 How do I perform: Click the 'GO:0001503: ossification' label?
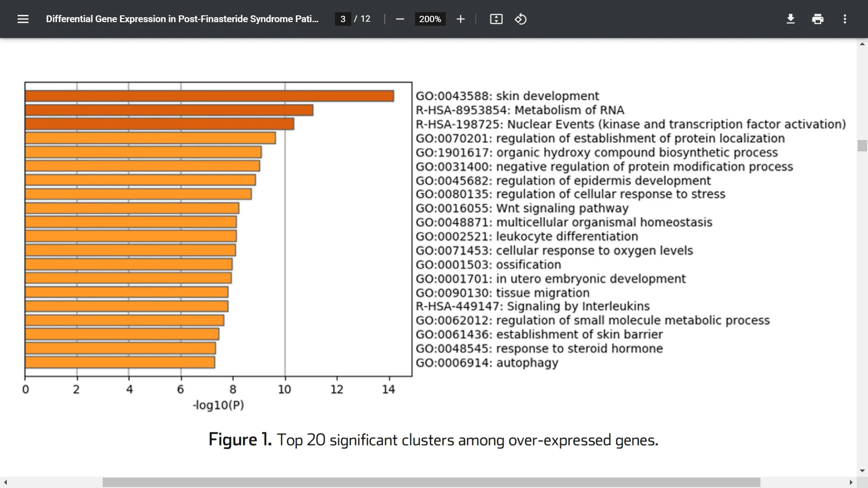coord(488,264)
